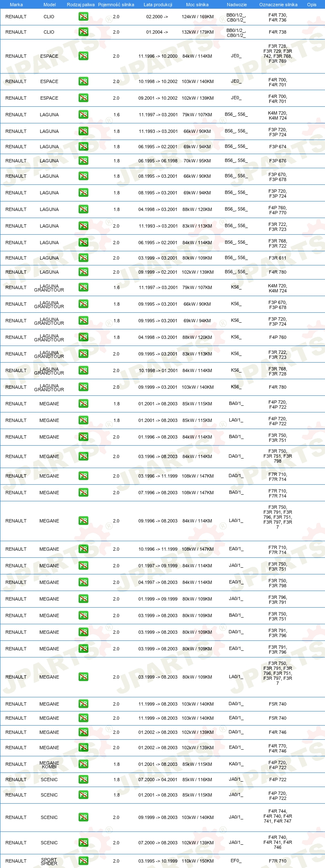Select the petrol icon in GRANDTOUR K56_ F4R 780 row

(x=83, y=387)
